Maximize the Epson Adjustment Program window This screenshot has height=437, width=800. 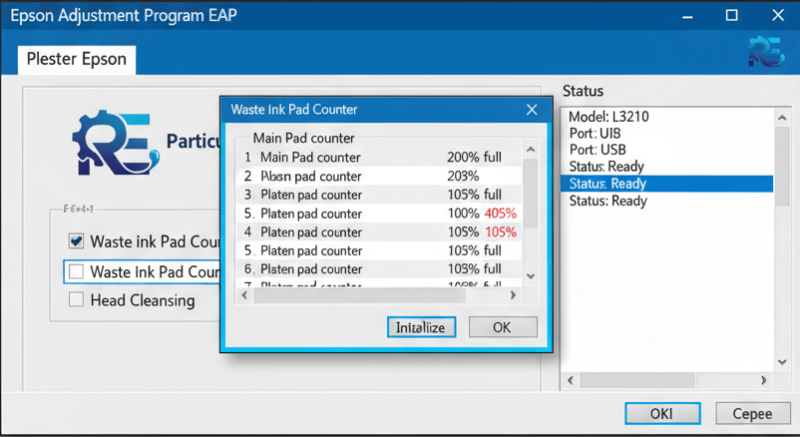coord(732,15)
